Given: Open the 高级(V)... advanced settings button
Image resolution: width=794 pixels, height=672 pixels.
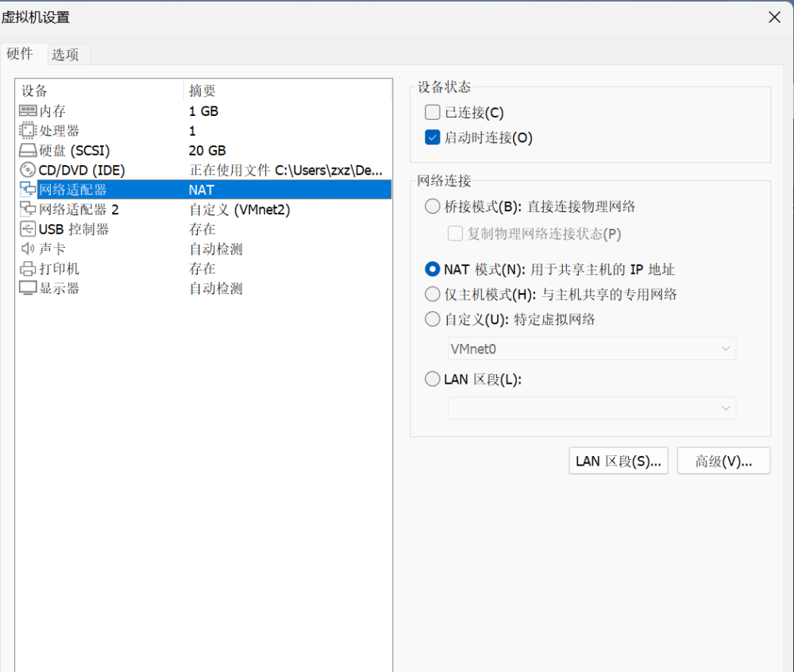Looking at the screenshot, I should [723, 462].
